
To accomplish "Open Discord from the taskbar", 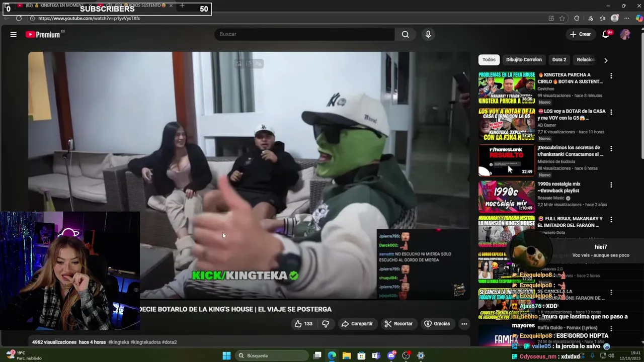I will point(391,355).
